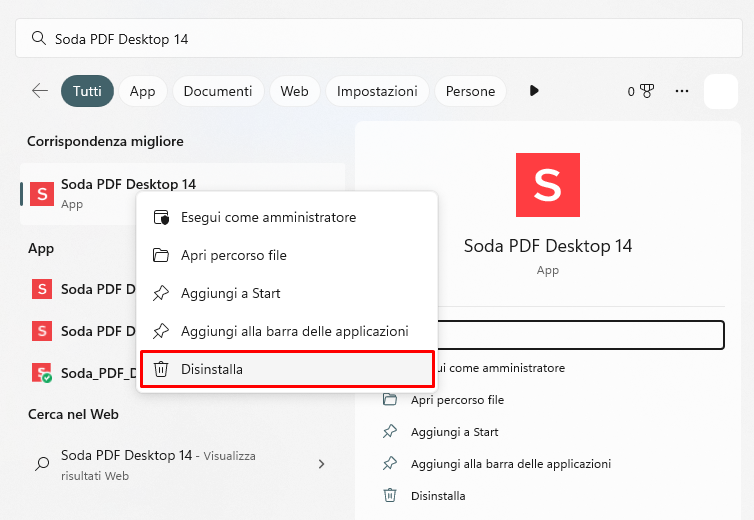Click Disinstalla in the details pane
The height and width of the screenshot is (520, 754).
point(438,496)
